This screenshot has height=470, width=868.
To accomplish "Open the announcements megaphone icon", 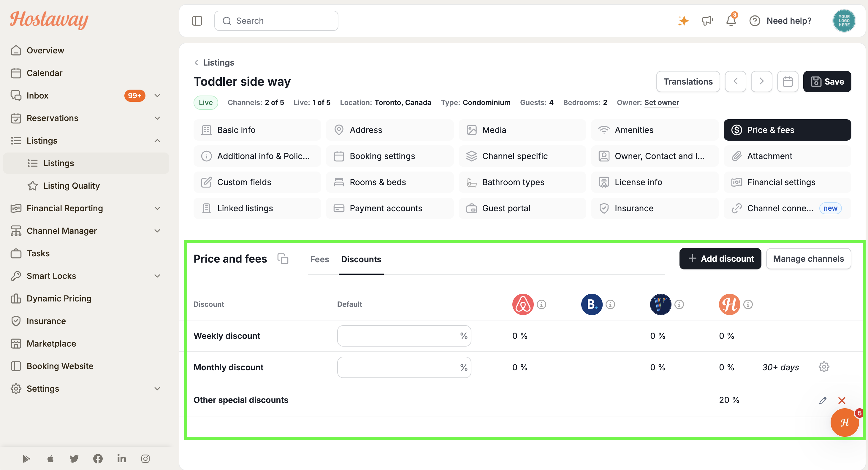I will pos(707,21).
